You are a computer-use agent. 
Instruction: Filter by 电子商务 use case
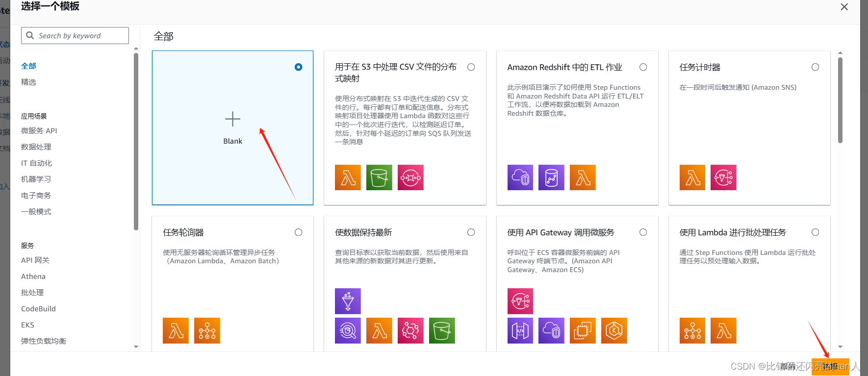click(36, 195)
